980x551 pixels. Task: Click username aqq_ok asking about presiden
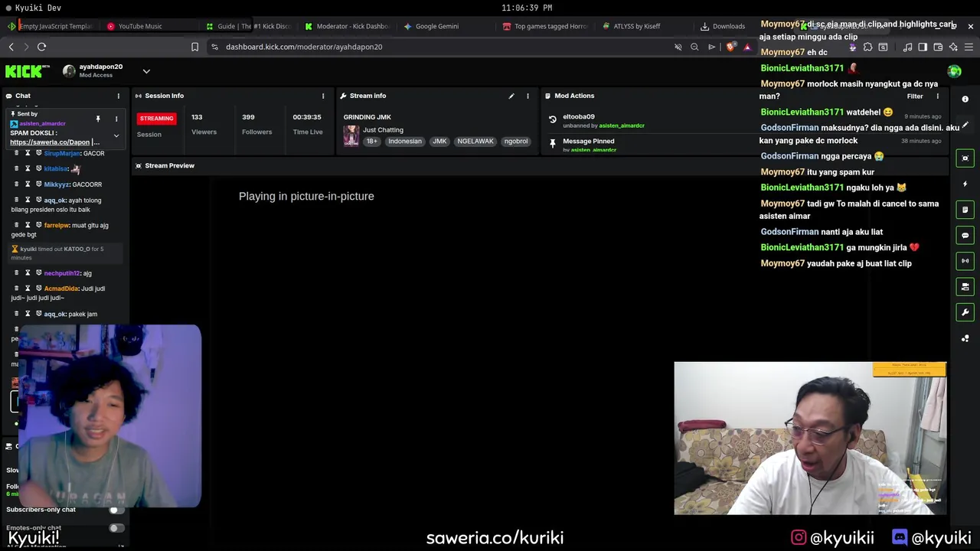pos(54,201)
